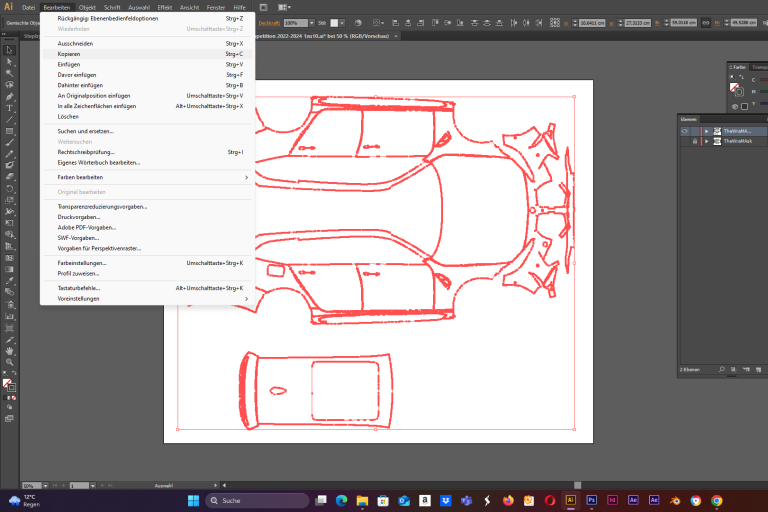768x512 pixels.
Task: Select the Rectangle tool
Action: point(9,131)
